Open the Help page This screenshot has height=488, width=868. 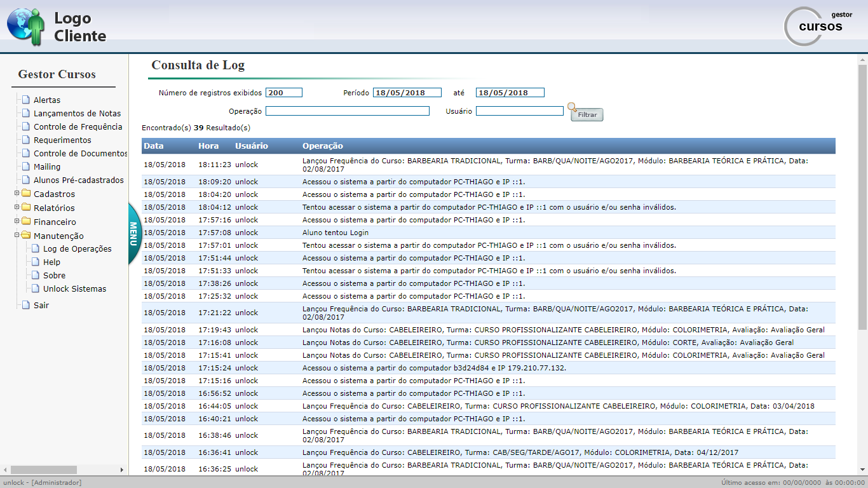click(51, 262)
